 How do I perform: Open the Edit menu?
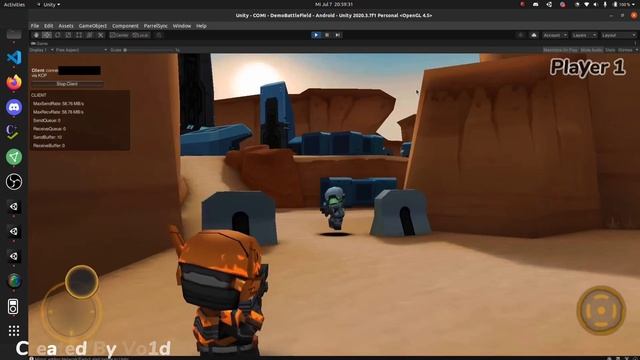(x=49, y=26)
